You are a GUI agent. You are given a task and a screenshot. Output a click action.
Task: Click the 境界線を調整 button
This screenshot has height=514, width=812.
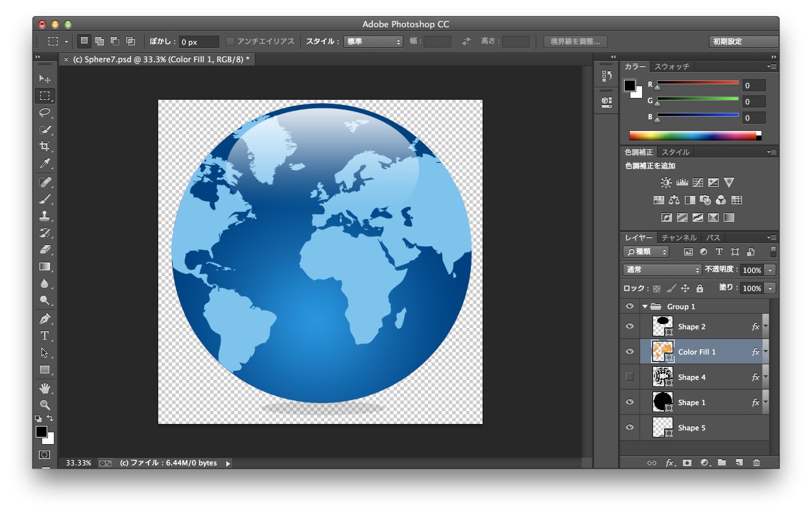coord(575,41)
